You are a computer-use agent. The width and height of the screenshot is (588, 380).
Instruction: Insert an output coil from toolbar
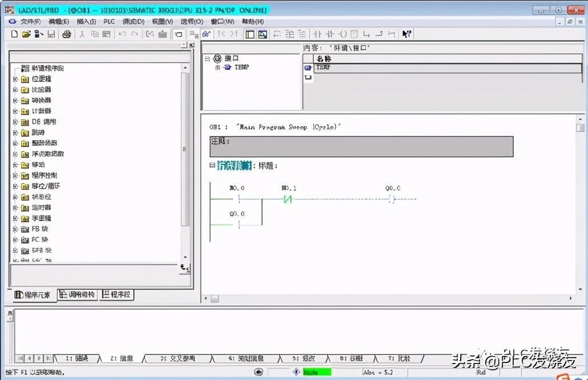343,34
